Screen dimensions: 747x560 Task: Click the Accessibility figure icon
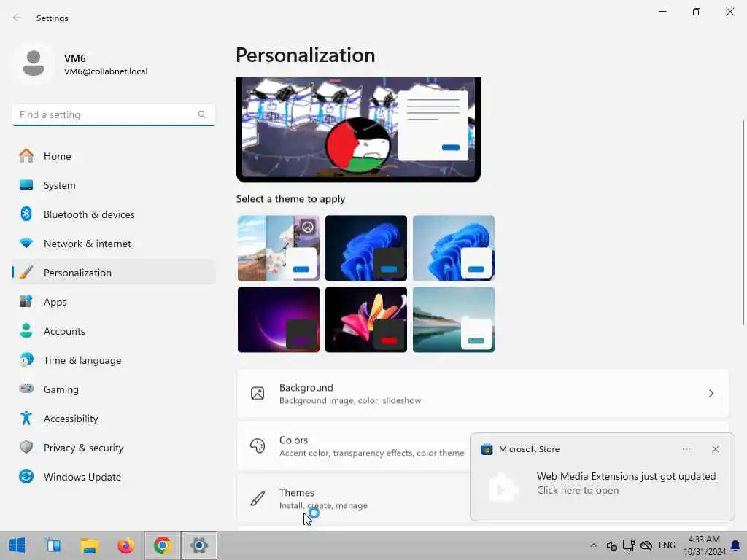pyautogui.click(x=26, y=418)
